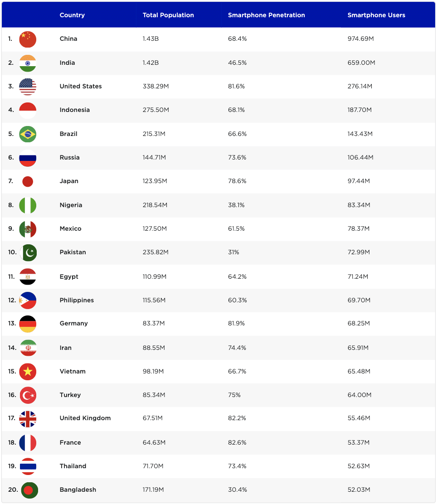Screen dimensions: 437x504
Task: Click the Indonesia country name
Action: click(x=75, y=110)
